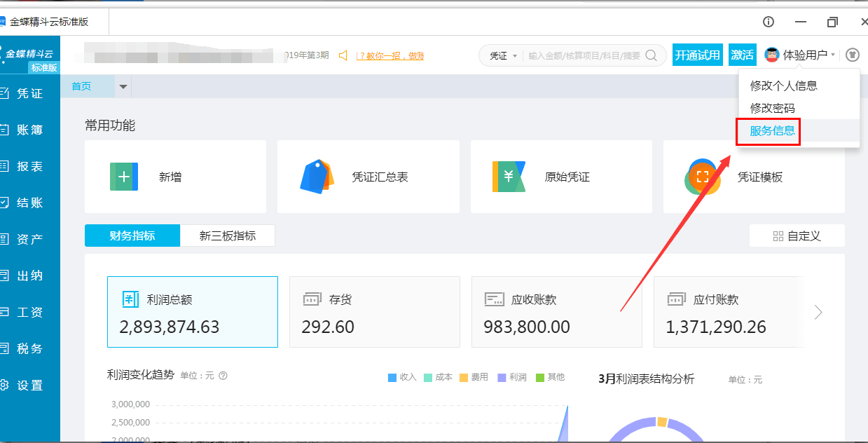The height and width of the screenshot is (443, 868).
Task: Open the 税务 sidebar module
Action: (x=29, y=348)
